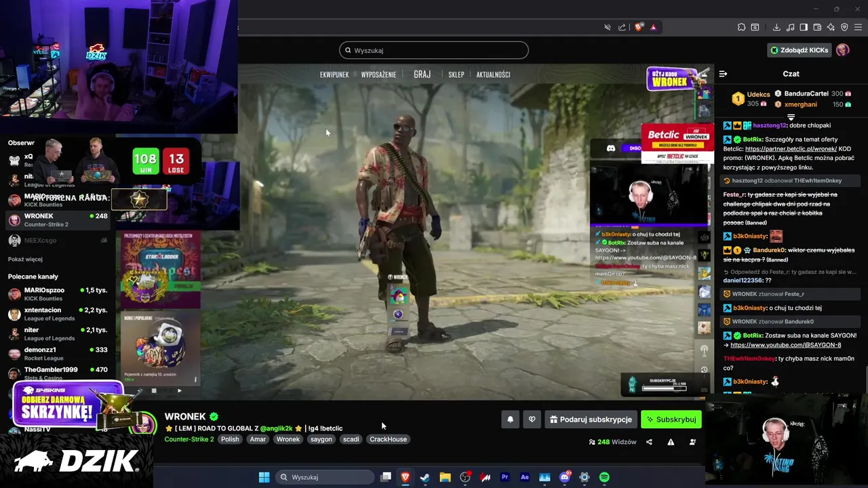Open Leo AI sparkle icon
The image size is (868, 488).
coord(831,27)
